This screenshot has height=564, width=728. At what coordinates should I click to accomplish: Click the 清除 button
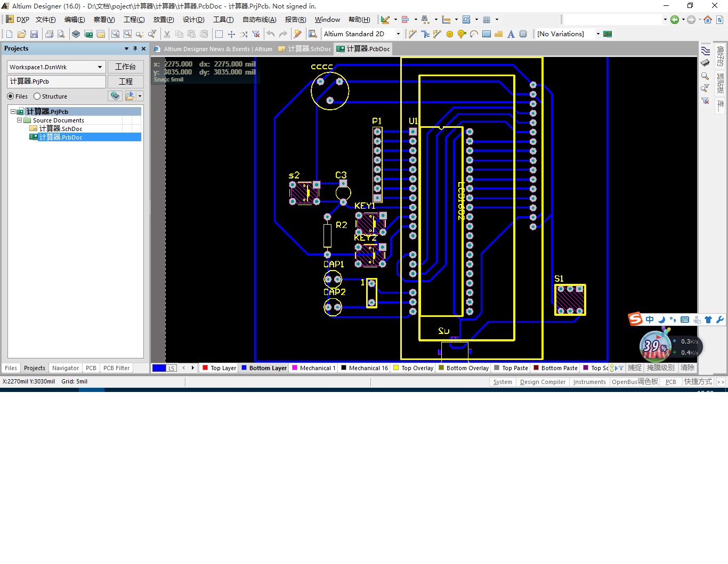[687, 368]
